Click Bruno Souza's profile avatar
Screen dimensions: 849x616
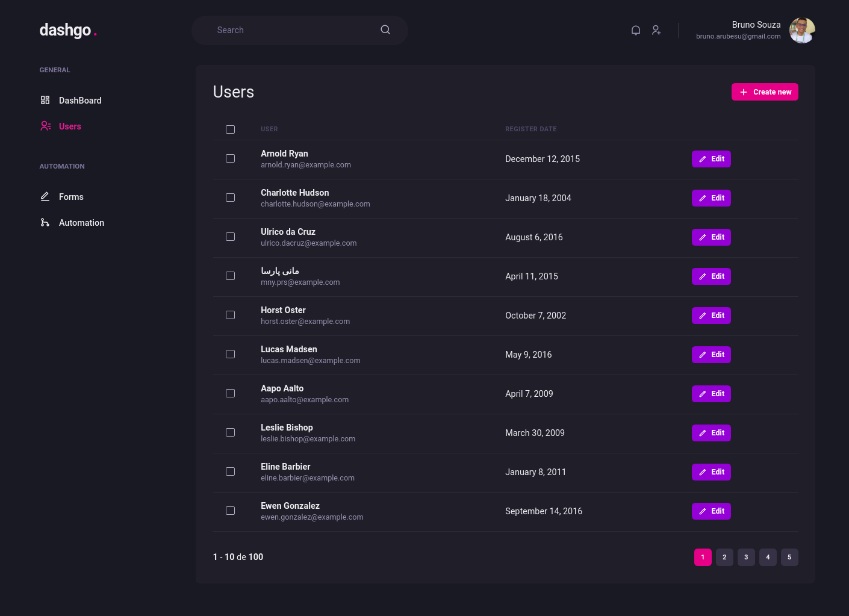pyautogui.click(x=802, y=30)
